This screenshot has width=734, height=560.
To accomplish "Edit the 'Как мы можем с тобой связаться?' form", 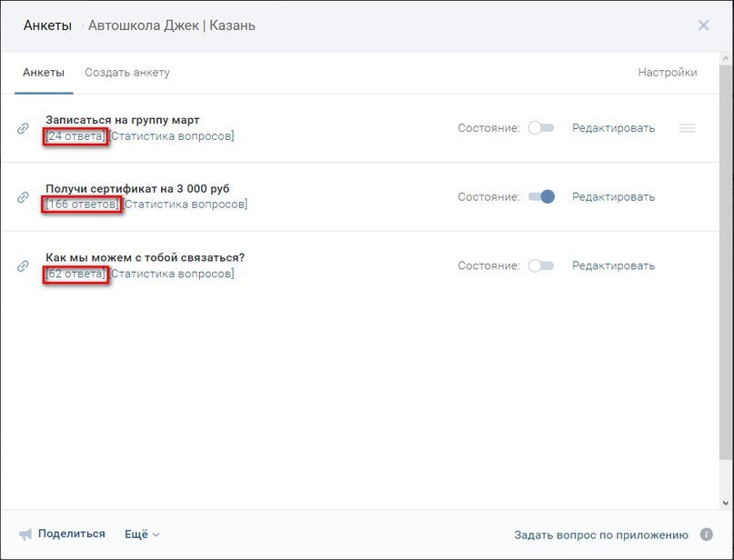I will 613,265.
